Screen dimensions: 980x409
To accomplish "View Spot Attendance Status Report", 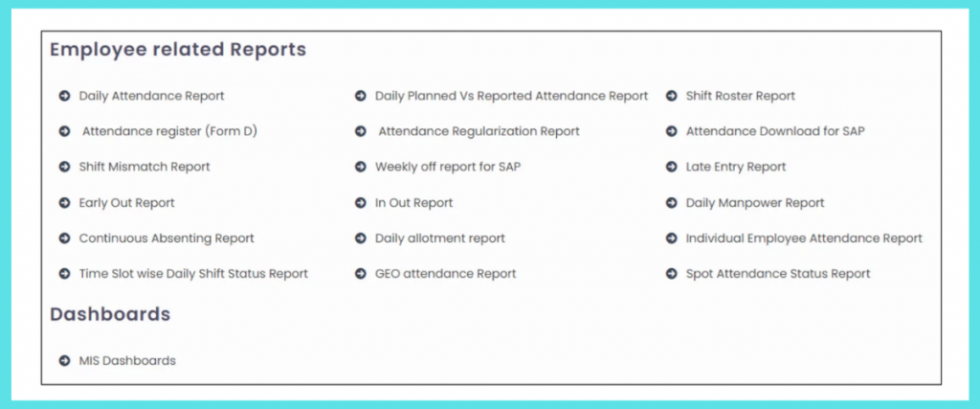I will 778,274.
